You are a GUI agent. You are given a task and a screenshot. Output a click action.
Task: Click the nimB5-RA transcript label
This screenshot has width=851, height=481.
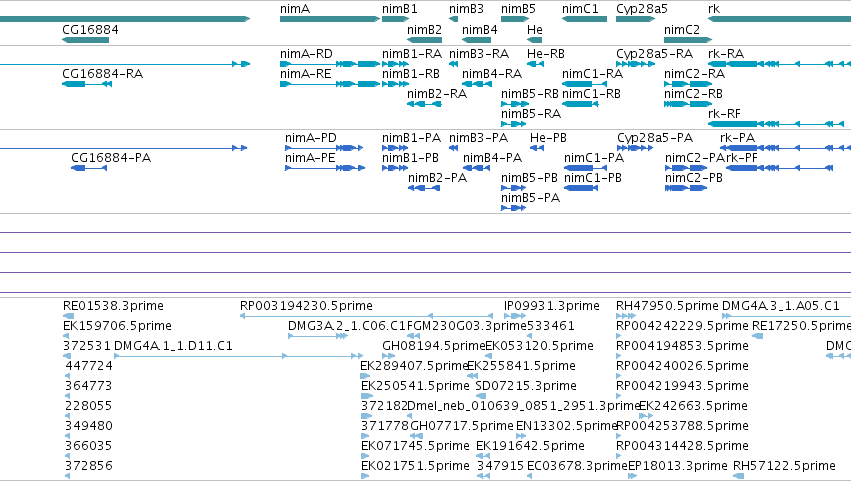pos(531,114)
